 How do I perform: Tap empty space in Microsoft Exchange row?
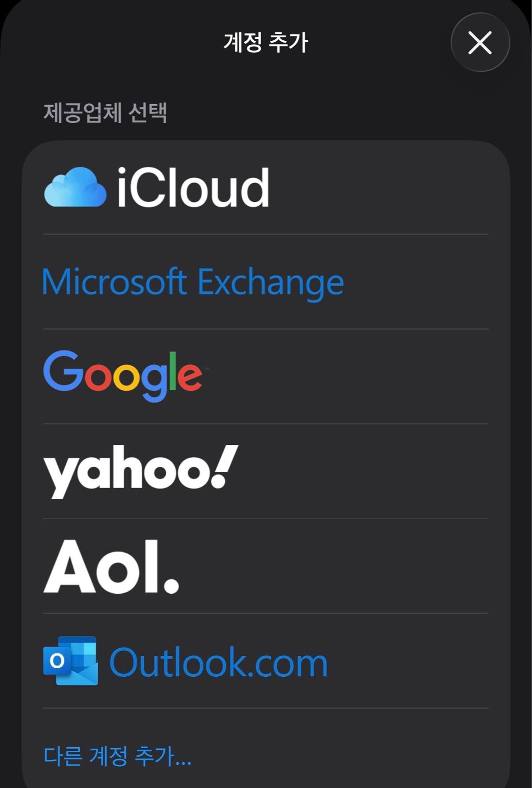pos(421,282)
